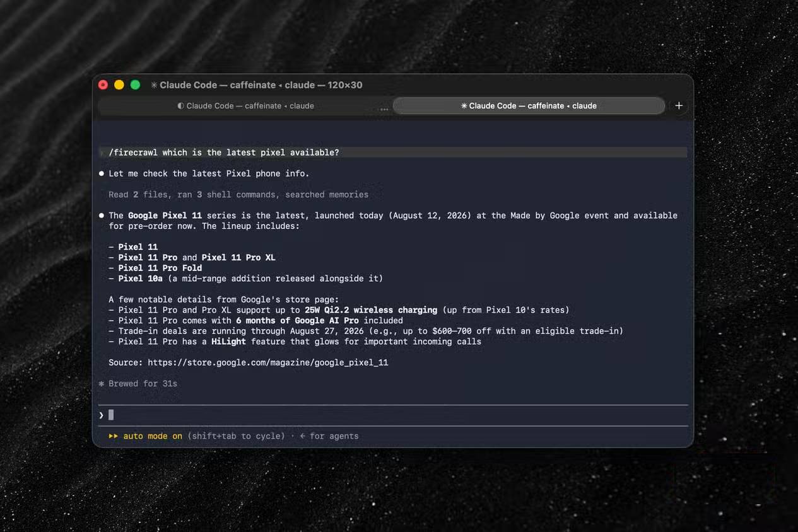
Task: Click the 'HiLight' feature text
Action: tap(228, 342)
